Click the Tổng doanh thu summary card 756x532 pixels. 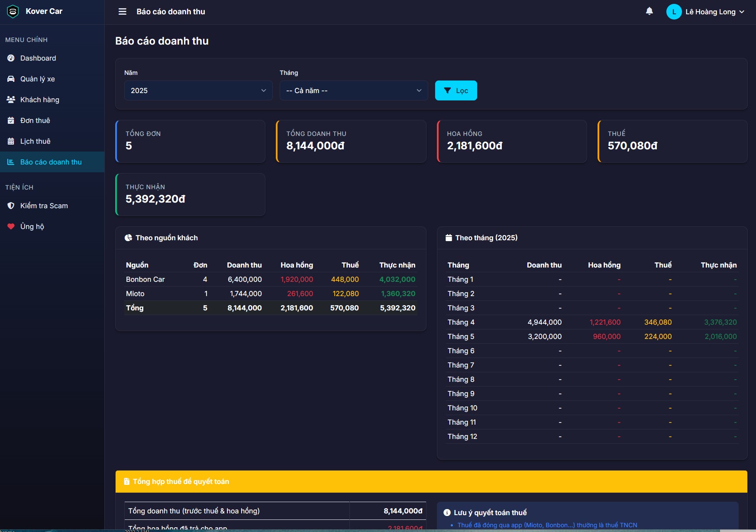point(351,141)
